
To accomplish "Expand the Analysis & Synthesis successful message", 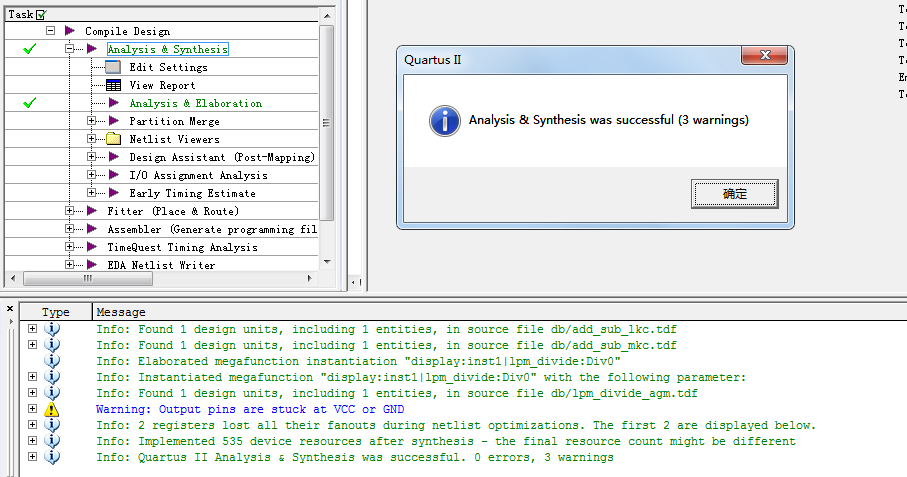I will pos(32,457).
